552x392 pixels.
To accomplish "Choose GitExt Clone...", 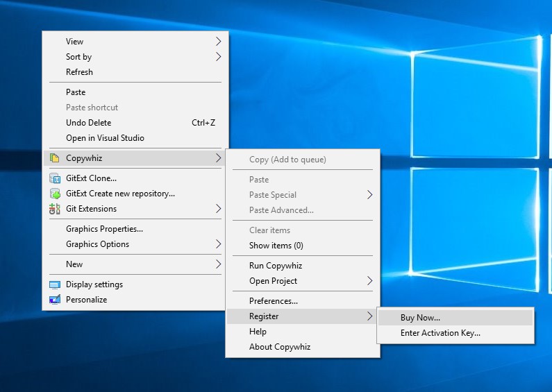I will pos(135,178).
